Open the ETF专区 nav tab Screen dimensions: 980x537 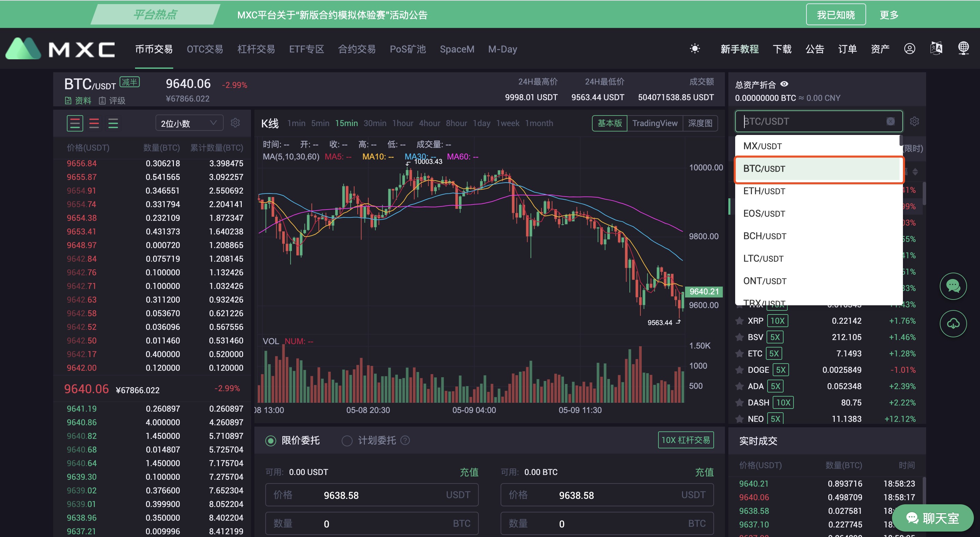point(306,49)
